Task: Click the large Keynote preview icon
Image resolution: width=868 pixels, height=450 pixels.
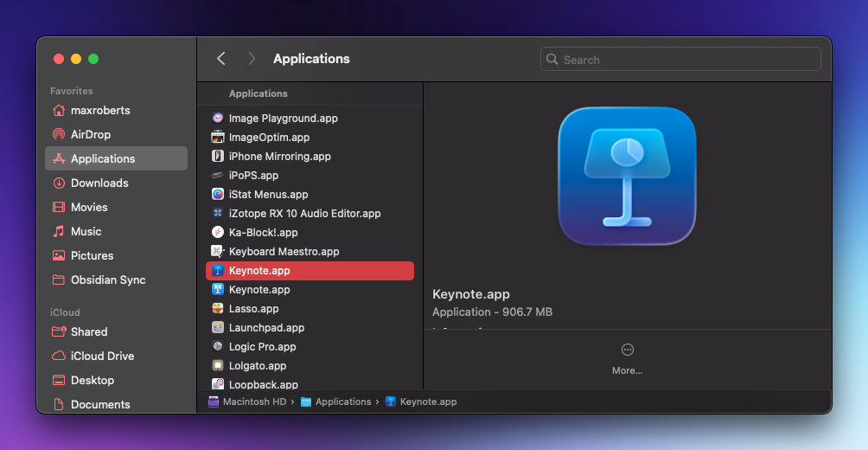Action: point(627,176)
